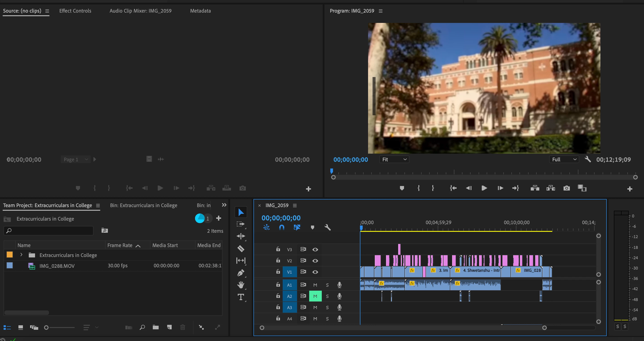Screen dimensions: 644x341
Task: Open timeline wrench display settings
Action: 327,227
